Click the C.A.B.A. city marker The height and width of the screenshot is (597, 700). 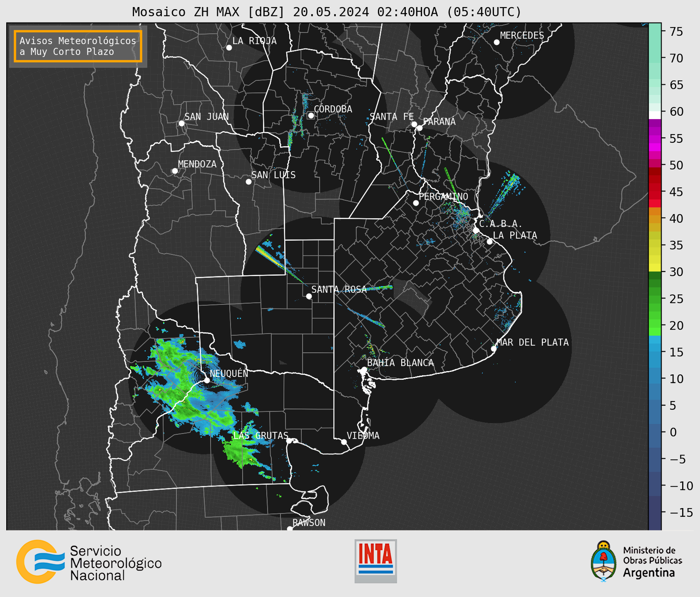(x=476, y=230)
